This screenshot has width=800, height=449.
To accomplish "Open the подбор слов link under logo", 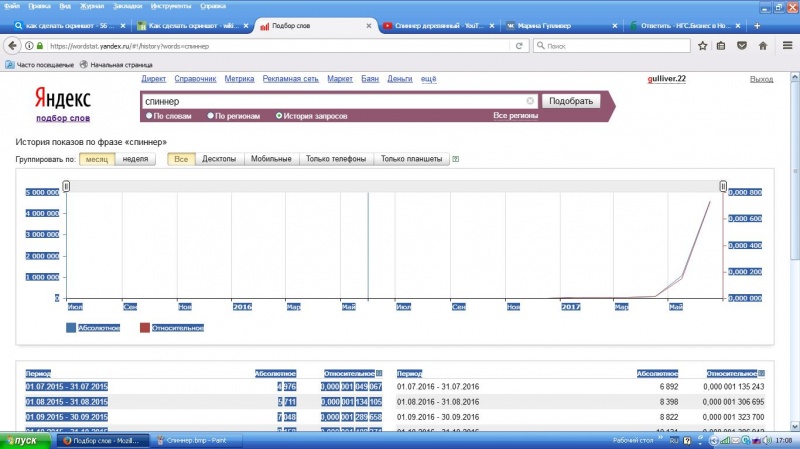I will (x=63, y=118).
